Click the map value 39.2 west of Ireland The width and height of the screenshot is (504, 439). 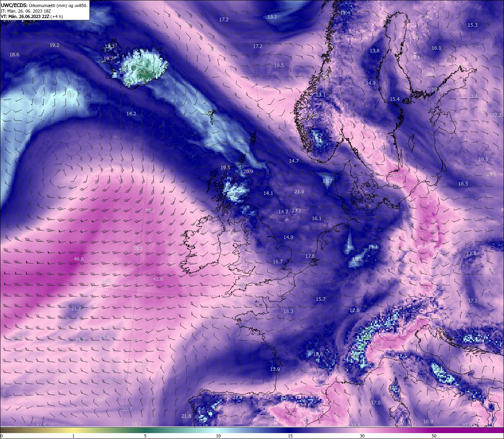point(150,211)
